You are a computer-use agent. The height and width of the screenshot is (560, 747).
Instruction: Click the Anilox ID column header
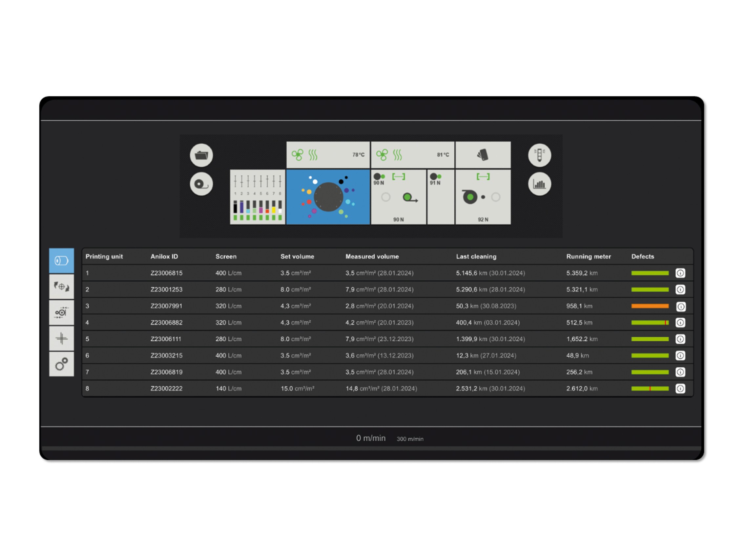point(164,256)
